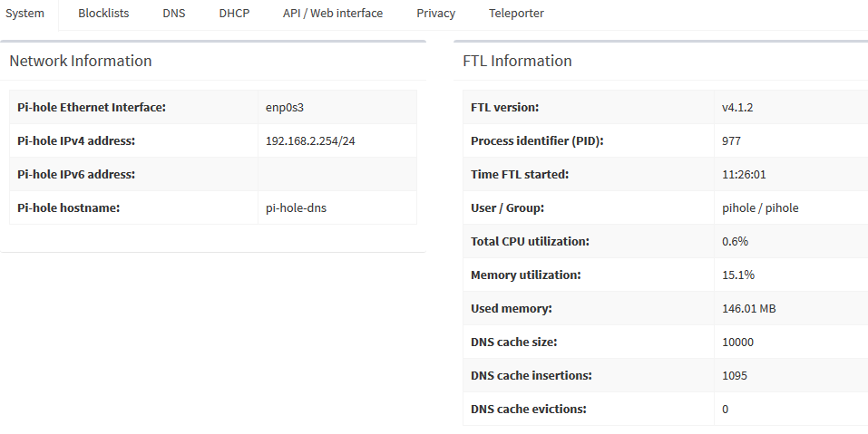This screenshot has height=434, width=868.
Task: Open the DNS settings tab
Action: point(174,14)
